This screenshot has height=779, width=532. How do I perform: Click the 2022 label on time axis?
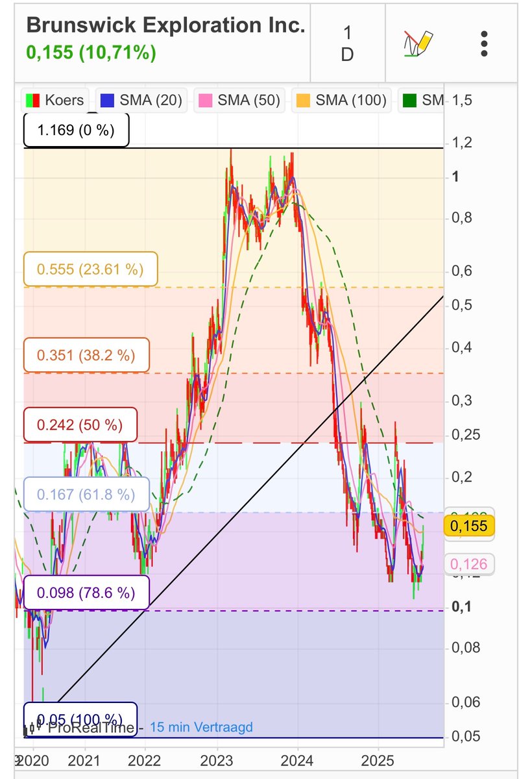coord(144,760)
